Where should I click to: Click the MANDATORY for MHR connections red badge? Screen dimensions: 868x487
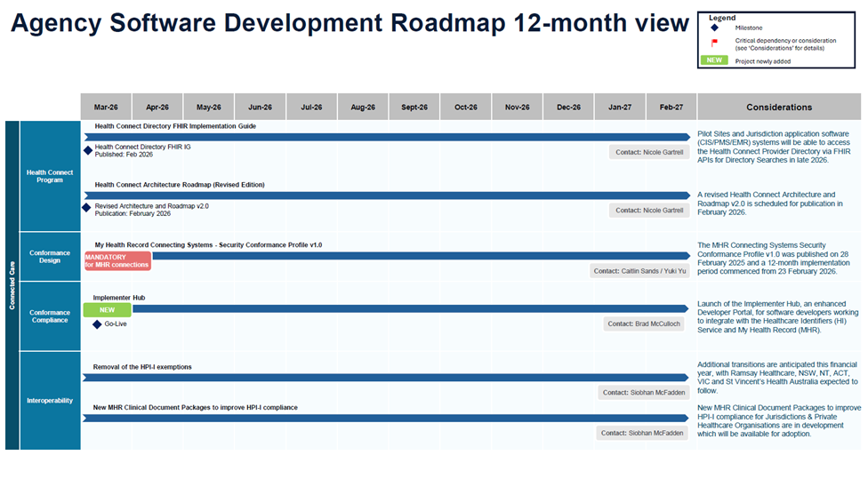117,260
